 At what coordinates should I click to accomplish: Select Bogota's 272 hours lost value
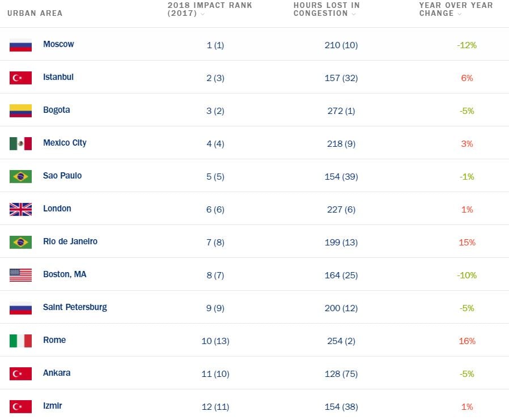[x=341, y=111]
